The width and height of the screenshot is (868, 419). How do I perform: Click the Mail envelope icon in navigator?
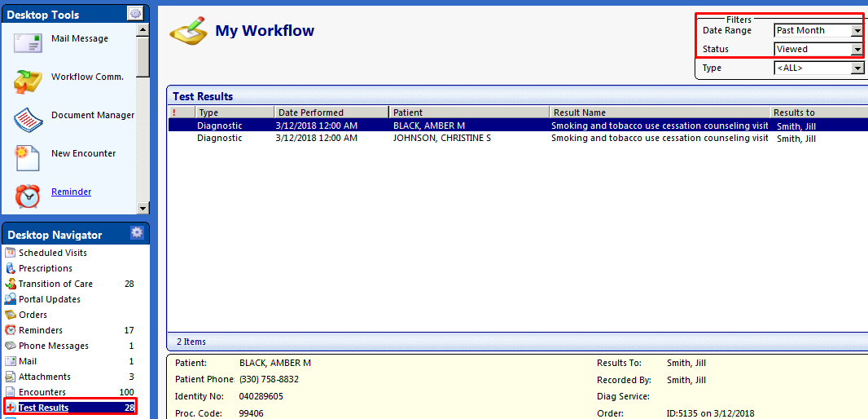[10, 361]
